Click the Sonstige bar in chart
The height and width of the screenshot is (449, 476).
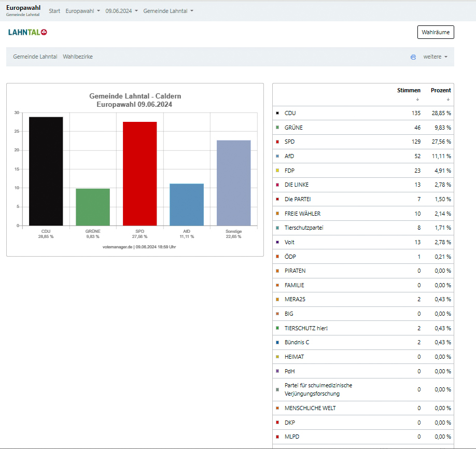(233, 183)
